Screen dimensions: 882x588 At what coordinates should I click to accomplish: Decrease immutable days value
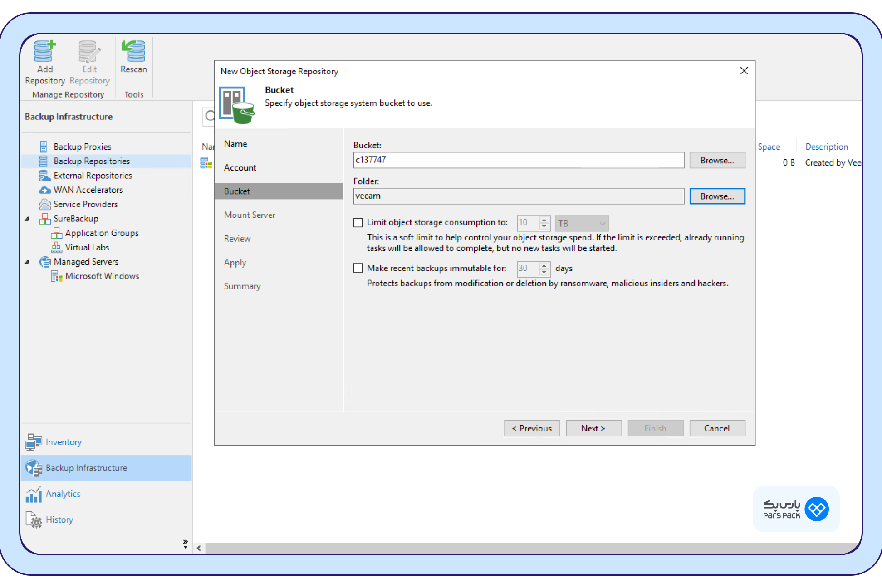pos(544,272)
